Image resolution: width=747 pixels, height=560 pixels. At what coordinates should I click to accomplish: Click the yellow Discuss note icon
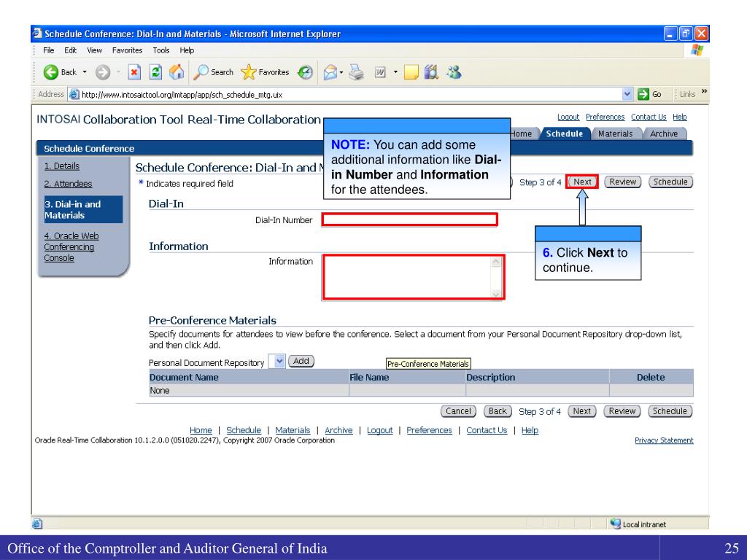click(x=411, y=72)
